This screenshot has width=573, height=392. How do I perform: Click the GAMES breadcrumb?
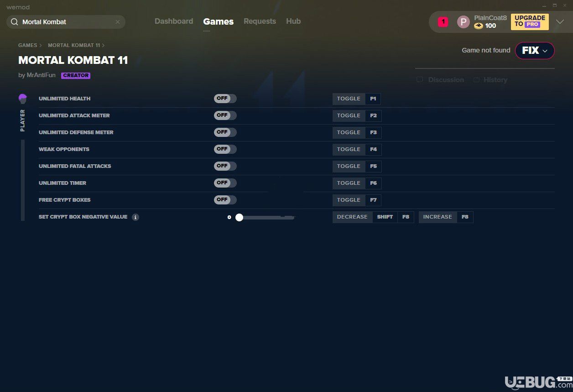click(x=28, y=45)
